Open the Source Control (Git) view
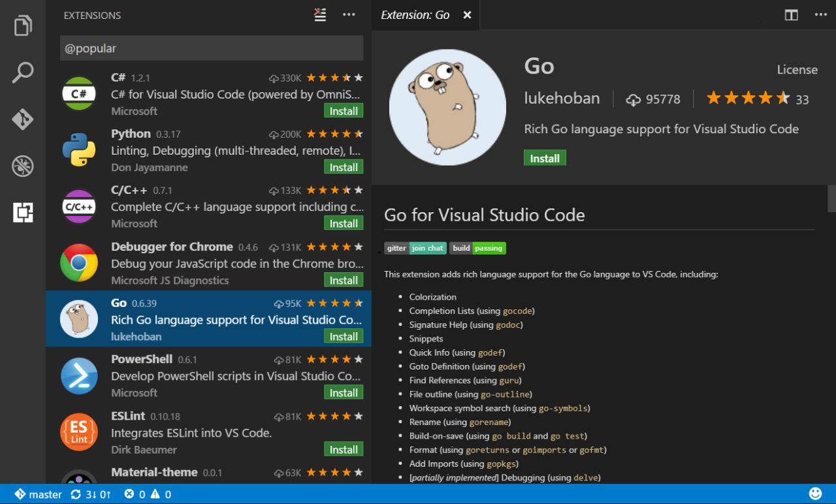The width and height of the screenshot is (836, 504). click(23, 119)
